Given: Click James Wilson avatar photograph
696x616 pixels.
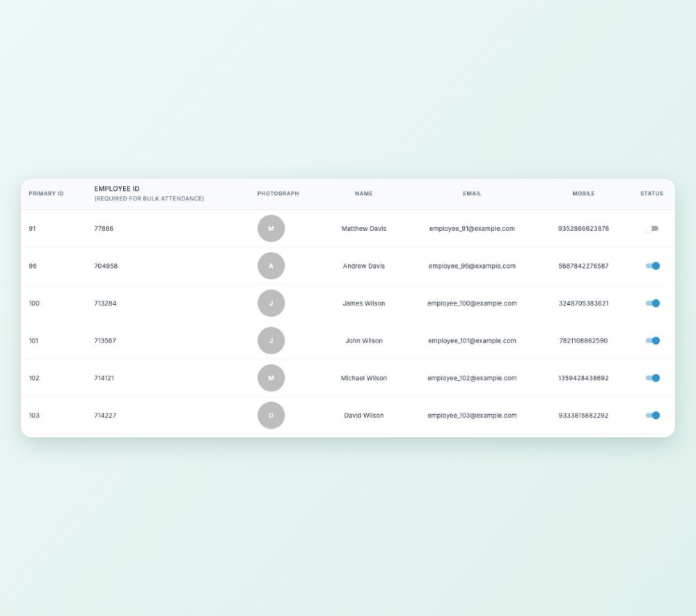Looking at the screenshot, I should [x=271, y=303].
